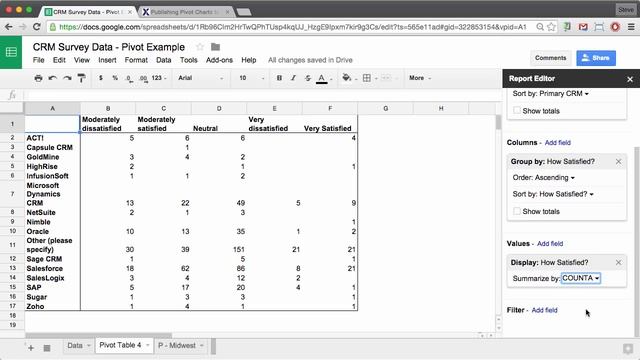Open the Arial font dropdown
Viewport: 640px width, 360px height.
click(201, 78)
